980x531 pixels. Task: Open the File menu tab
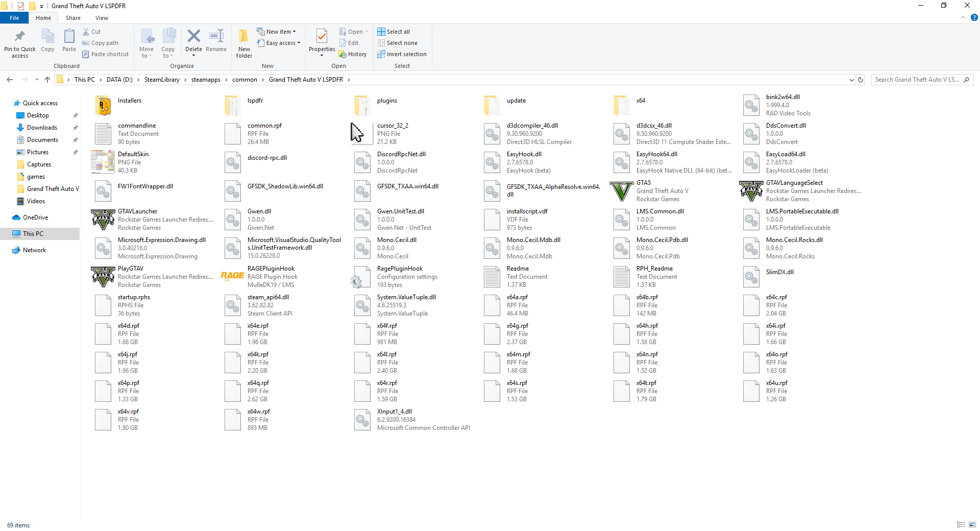(x=14, y=18)
